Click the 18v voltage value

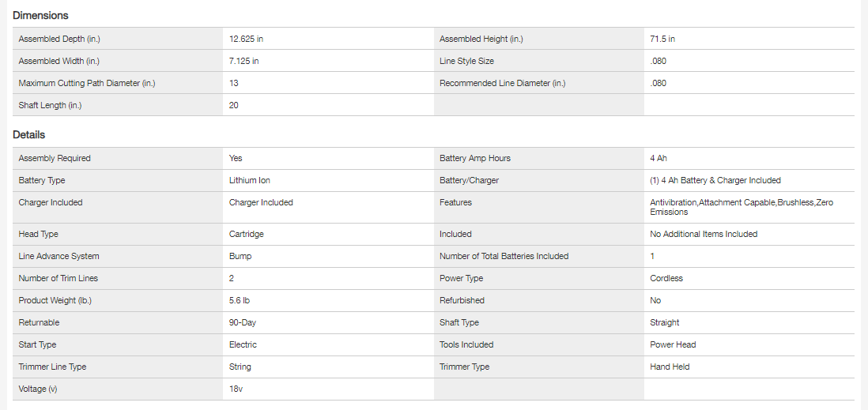coord(236,389)
